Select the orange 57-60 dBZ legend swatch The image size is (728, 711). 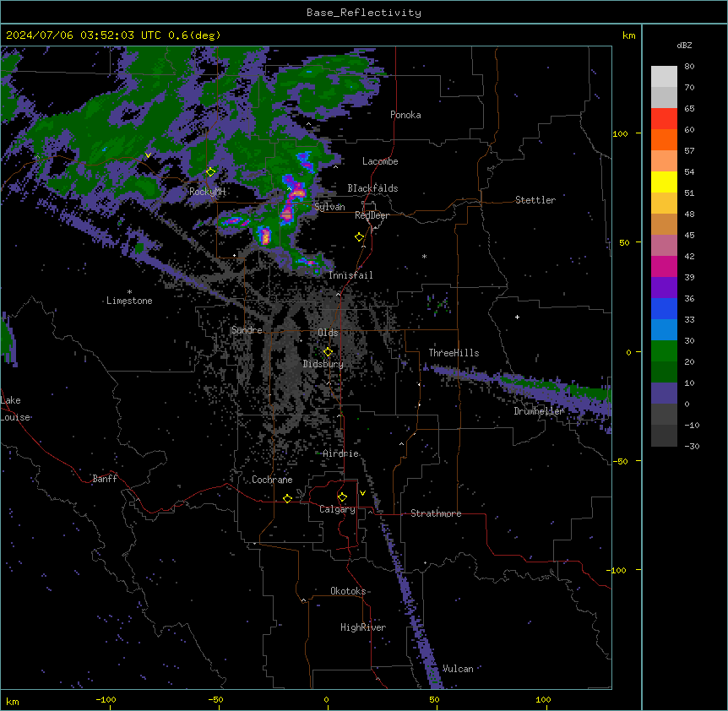(664, 139)
